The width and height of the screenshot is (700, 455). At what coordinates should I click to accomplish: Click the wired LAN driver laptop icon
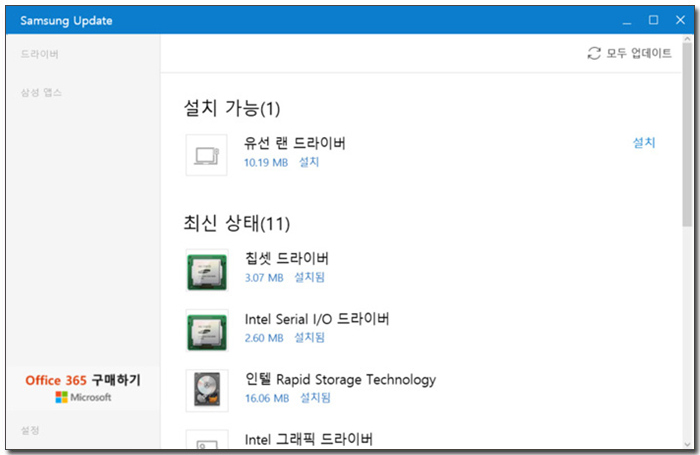(206, 155)
